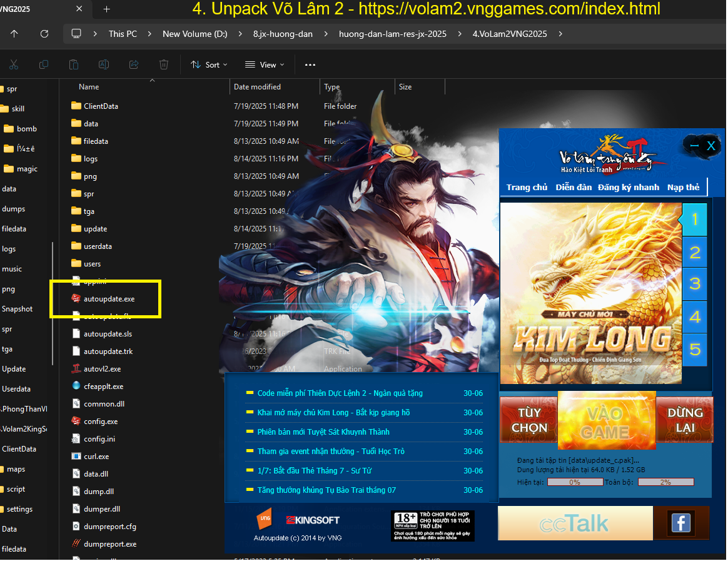Open the See more ellipsis menu
The image size is (728, 561).
click(x=310, y=64)
